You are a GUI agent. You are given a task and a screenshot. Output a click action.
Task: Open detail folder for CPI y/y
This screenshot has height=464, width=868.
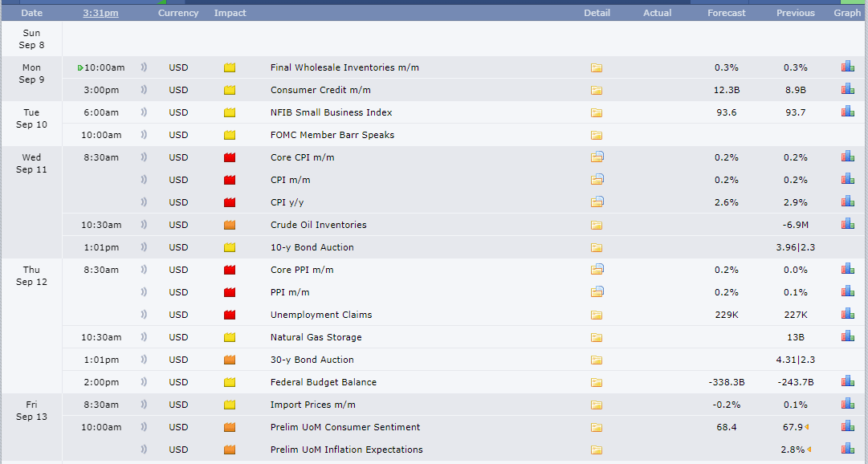597,202
